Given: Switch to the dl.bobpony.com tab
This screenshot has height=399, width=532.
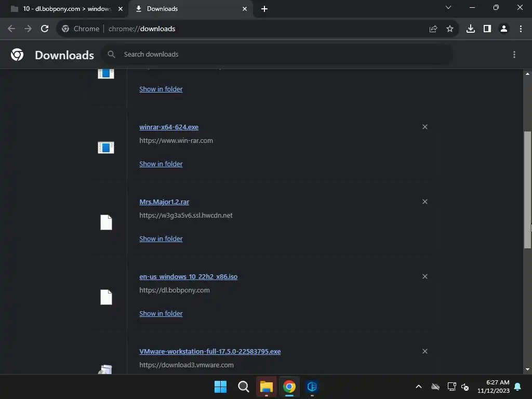Looking at the screenshot, I should point(64,9).
